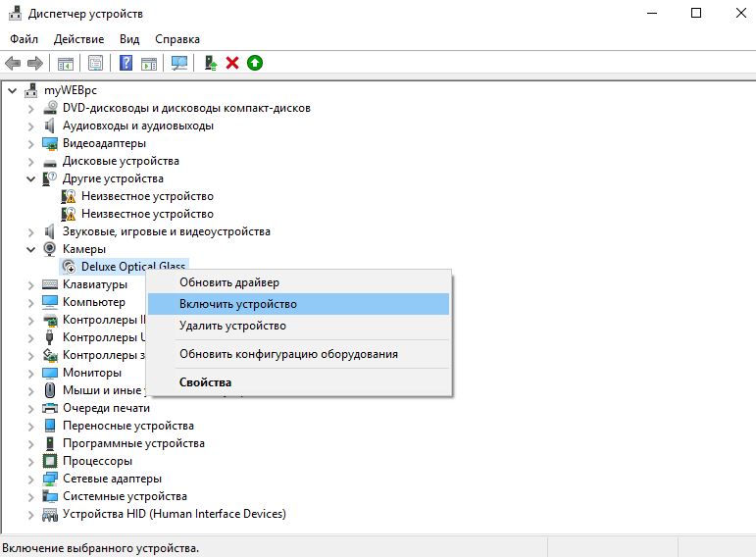756x557 pixels.
Task: Select the Системные устройства row
Action: click(x=125, y=496)
